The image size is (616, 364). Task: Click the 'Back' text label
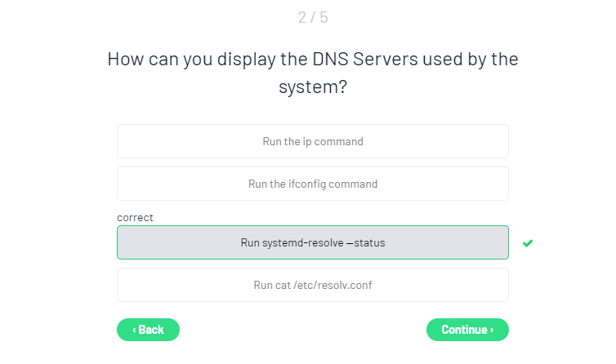(151, 330)
